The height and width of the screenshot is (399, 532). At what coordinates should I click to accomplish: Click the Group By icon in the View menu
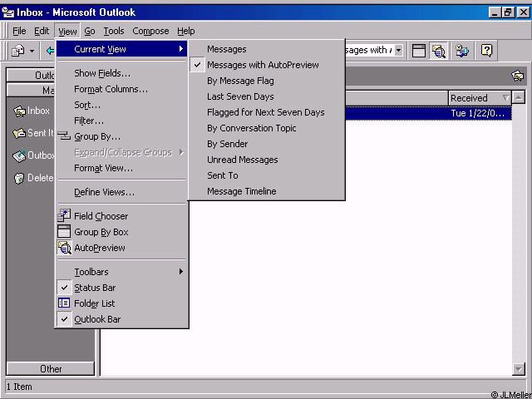[64, 136]
